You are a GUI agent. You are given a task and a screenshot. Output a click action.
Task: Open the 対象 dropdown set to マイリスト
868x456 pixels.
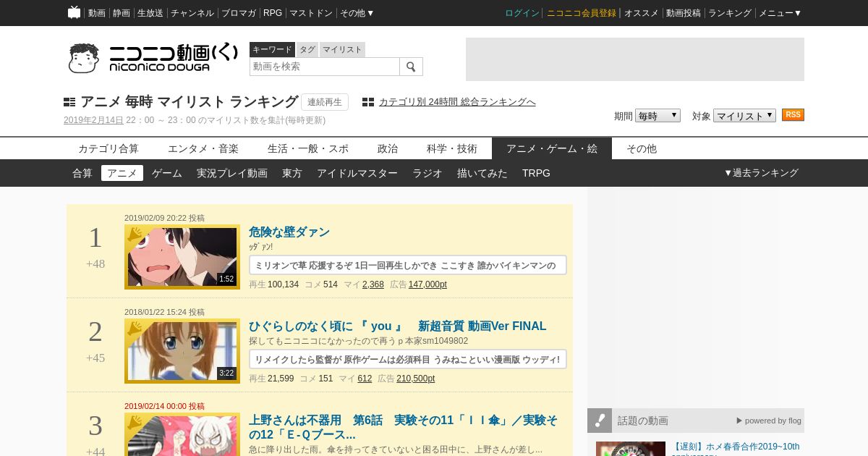(x=744, y=116)
